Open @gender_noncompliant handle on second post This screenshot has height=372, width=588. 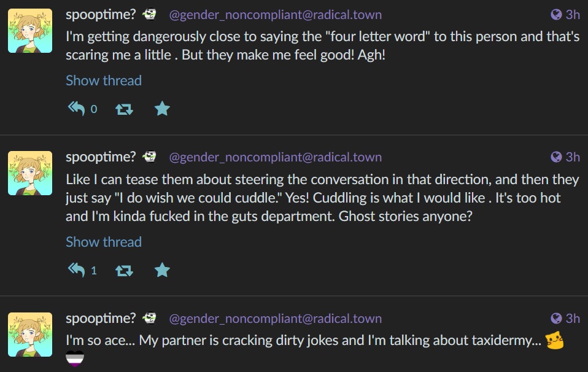(x=275, y=157)
